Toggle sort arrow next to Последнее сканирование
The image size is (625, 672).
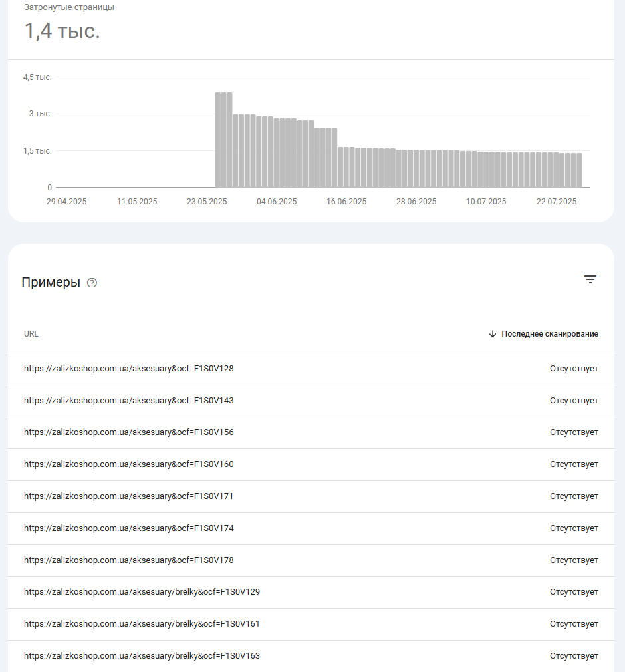pyautogui.click(x=493, y=334)
